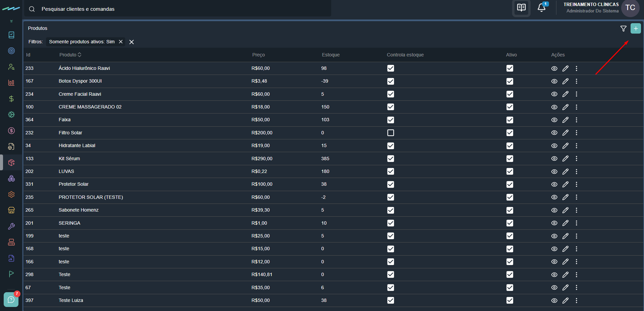The height and width of the screenshot is (311, 644).
Task: Select the Hidratante Labial product name
Action: pyautogui.click(x=77, y=145)
